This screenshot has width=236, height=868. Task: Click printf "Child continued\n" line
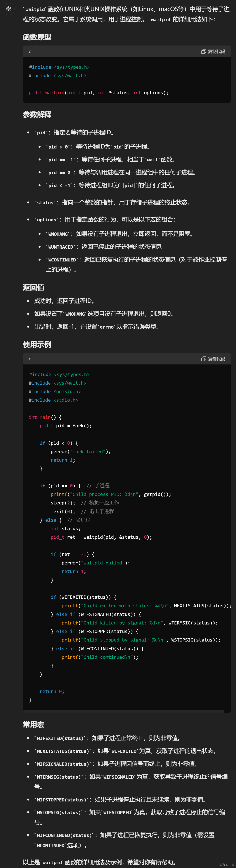point(100,657)
